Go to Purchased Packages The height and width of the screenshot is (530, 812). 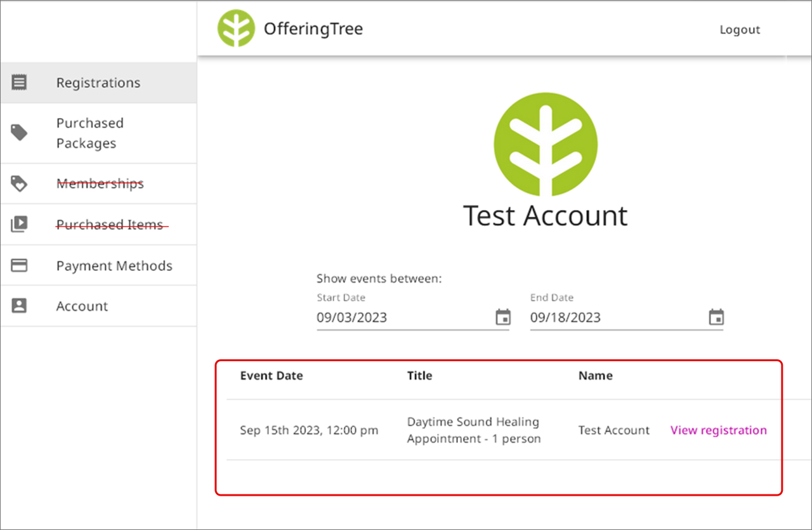click(98, 133)
